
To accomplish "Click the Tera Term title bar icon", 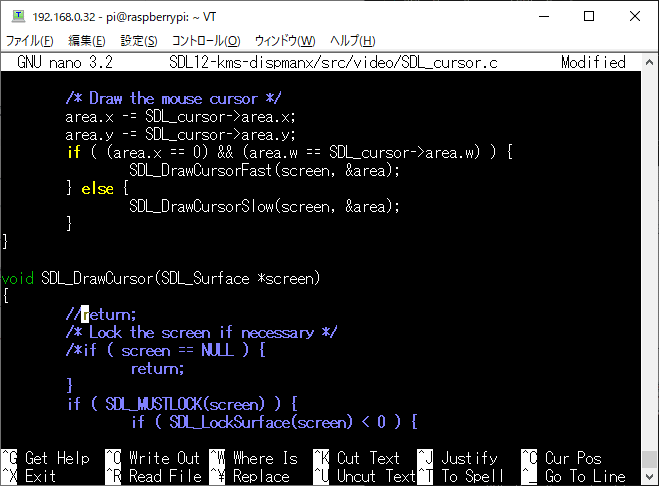I will click(18, 16).
